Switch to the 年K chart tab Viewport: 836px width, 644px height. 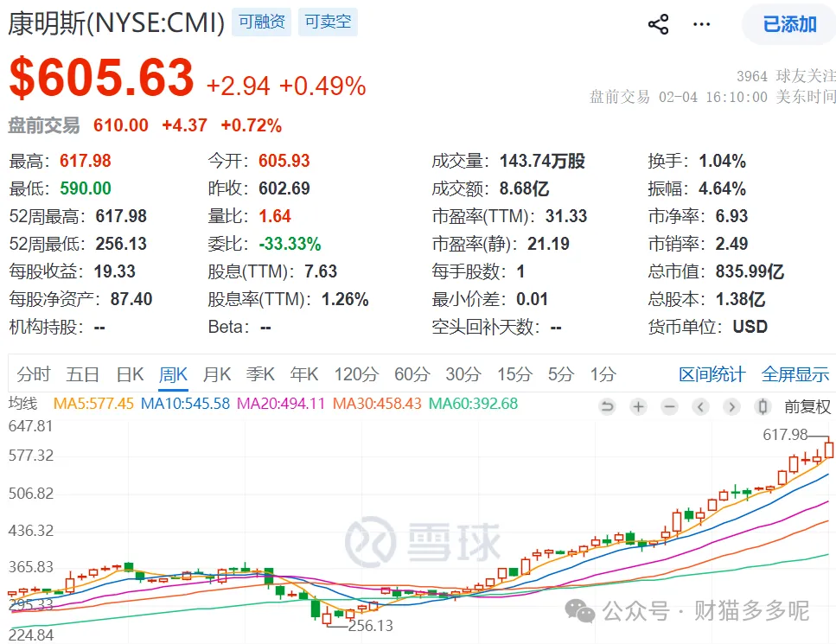(x=304, y=374)
